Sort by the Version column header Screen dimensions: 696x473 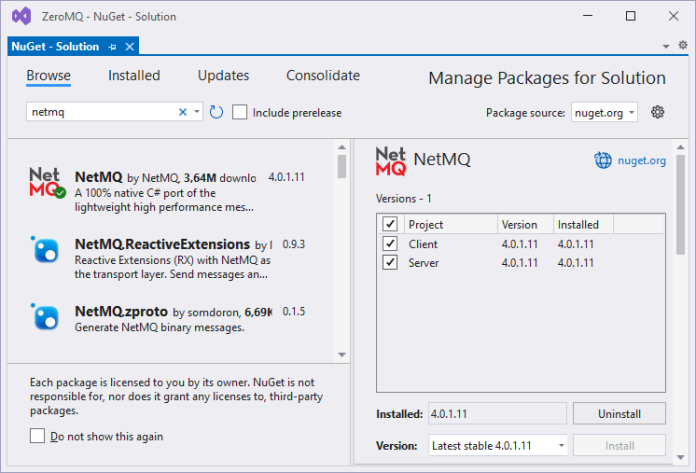pos(525,224)
